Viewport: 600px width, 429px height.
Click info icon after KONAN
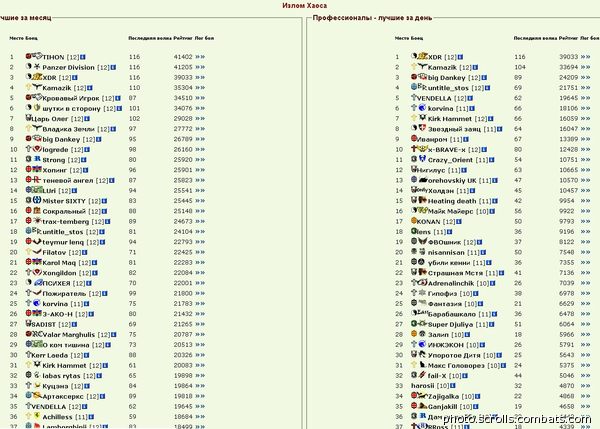[459, 222]
